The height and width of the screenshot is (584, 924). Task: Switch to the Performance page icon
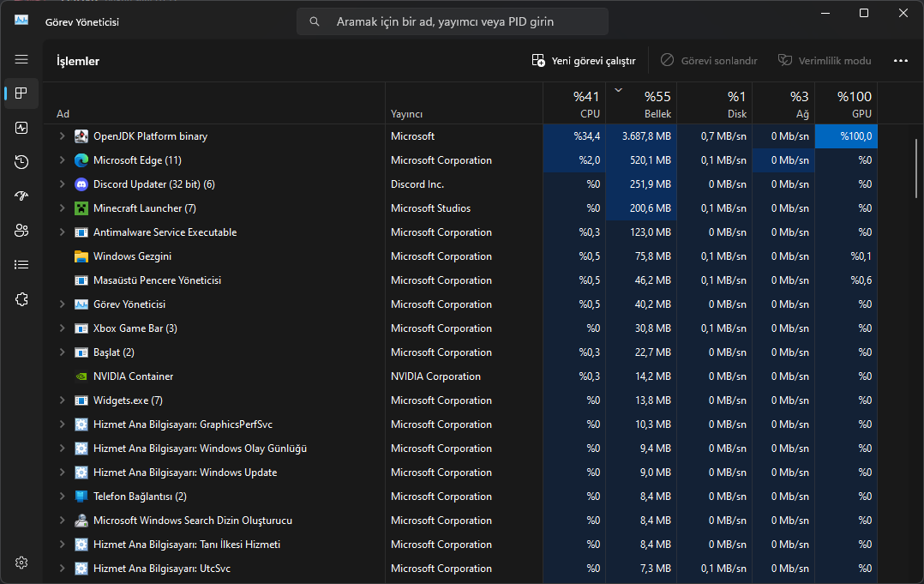21,128
